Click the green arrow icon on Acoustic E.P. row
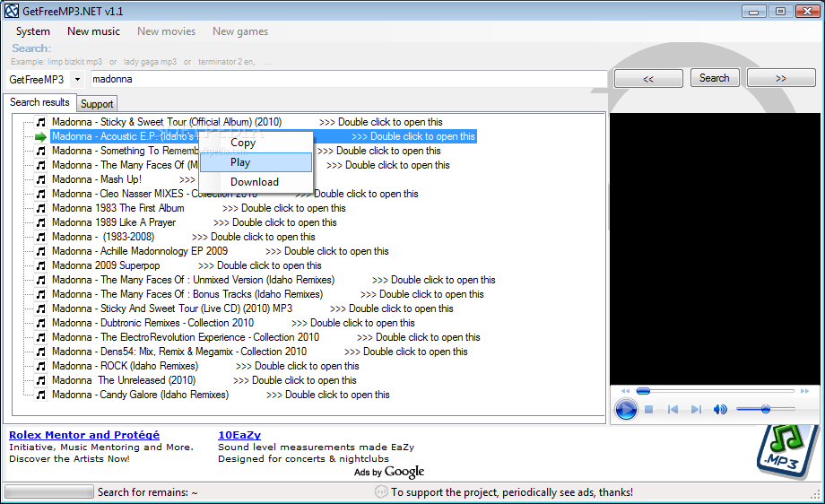The height and width of the screenshot is (504, 825). point(40,137)
